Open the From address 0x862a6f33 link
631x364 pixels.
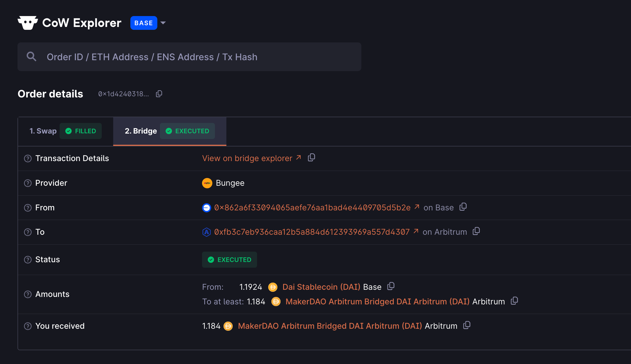pos(312,208)
